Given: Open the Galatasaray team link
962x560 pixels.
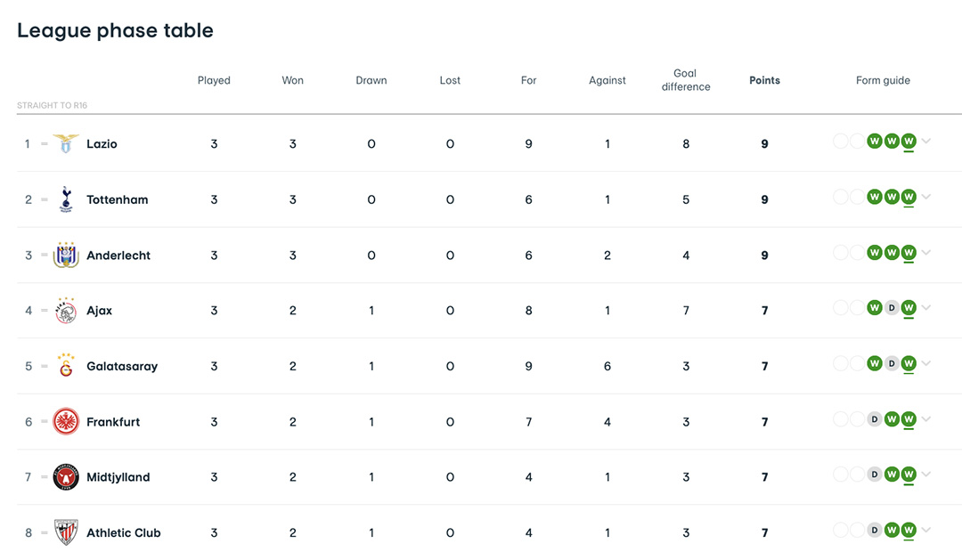Looking at the screenshot, I should point(122,366).
